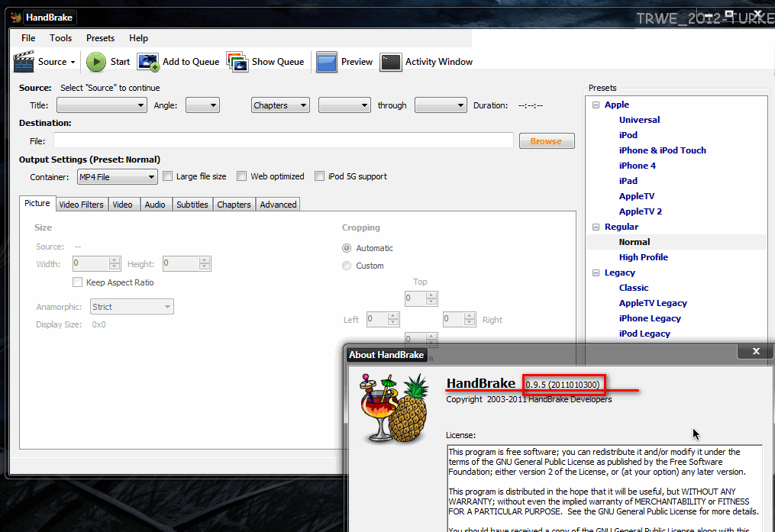Collapse the Legacy presets group

(596, 272)
